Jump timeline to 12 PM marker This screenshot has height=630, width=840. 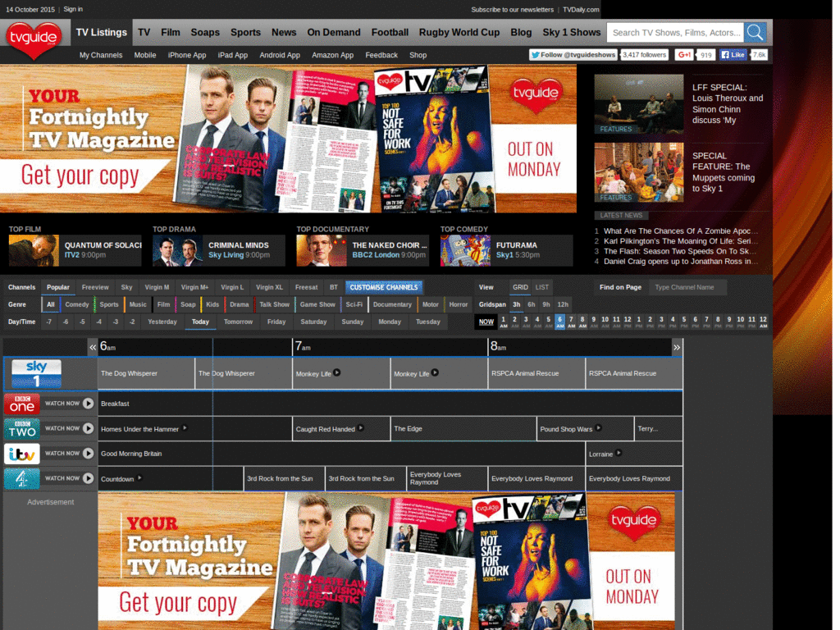[628, 322]
